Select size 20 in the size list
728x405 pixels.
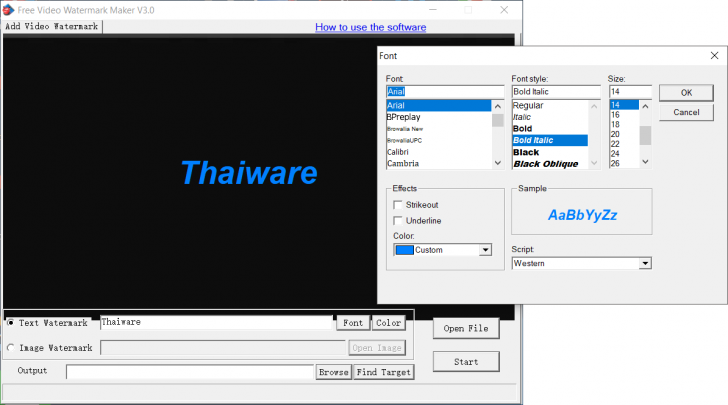tap(624, 134)
